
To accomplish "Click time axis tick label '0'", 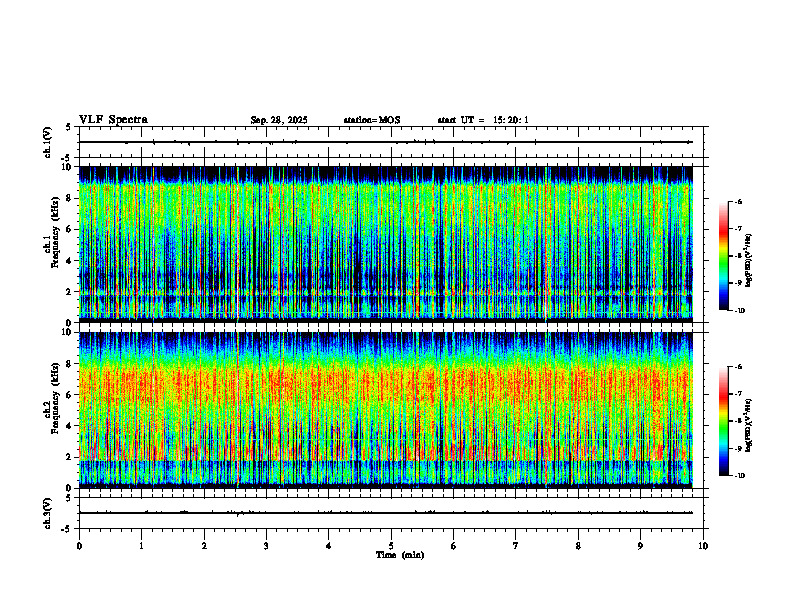I will (79, 546).
